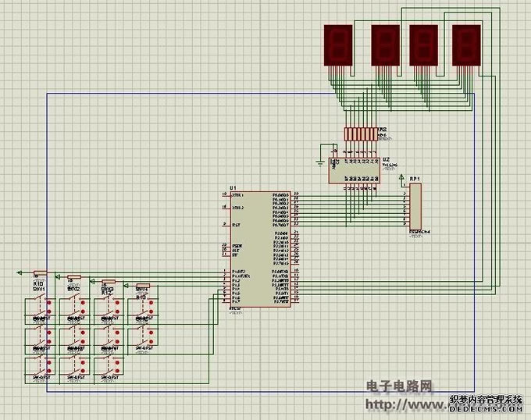
Task: Select the RP1 resistor pack
Action: tap(415, 208)
